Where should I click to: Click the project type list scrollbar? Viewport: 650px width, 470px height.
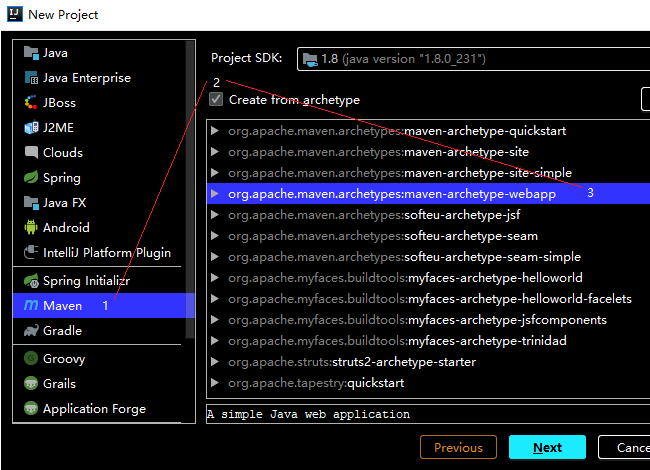(190, 190)
